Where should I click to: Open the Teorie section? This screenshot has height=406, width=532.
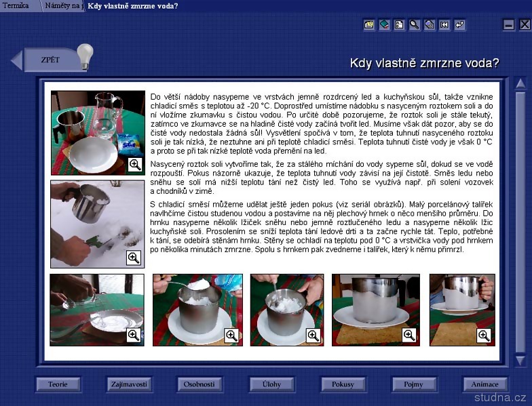[x=58, y=384]
